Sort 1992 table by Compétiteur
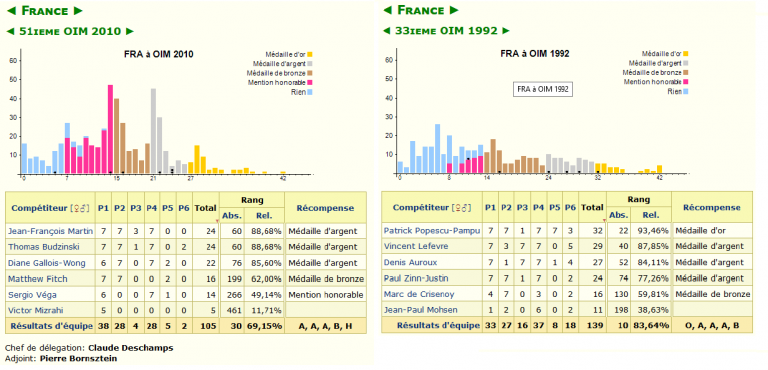 420,208
